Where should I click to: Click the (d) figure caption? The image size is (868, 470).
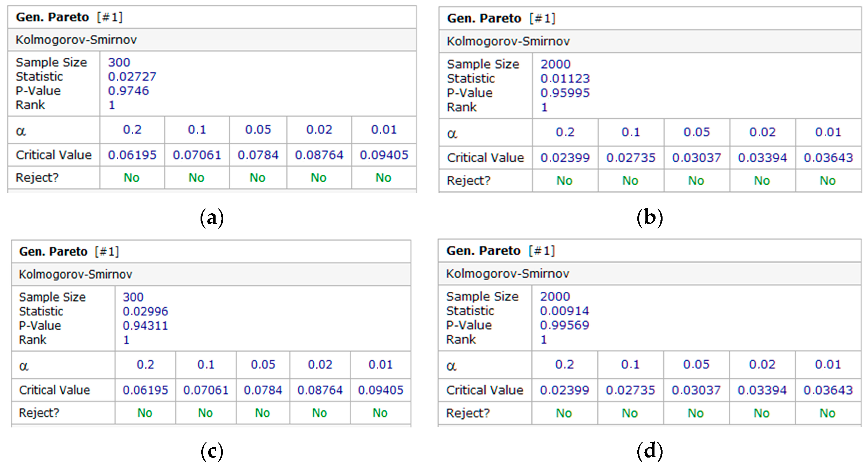650,451
